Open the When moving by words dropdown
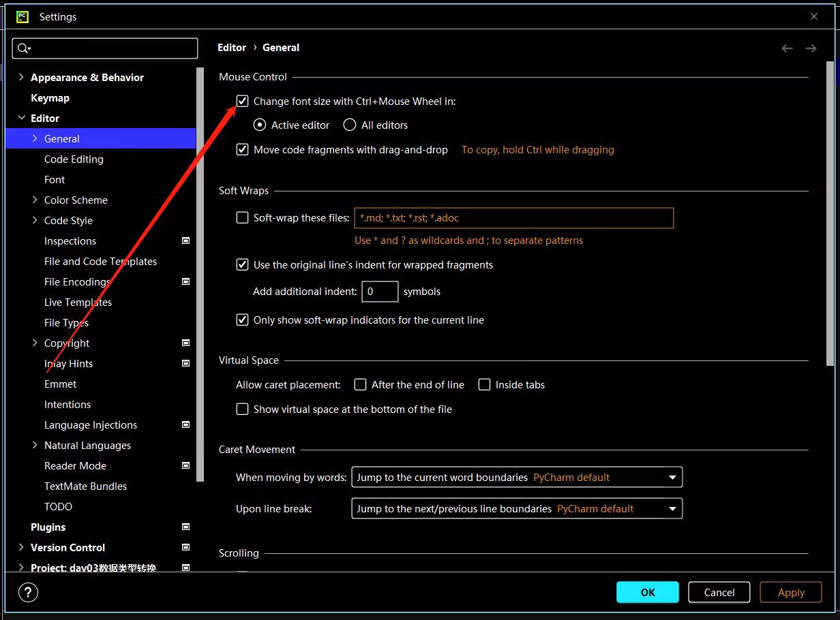Viewport: 840px width, 620px height. point(516,478)
